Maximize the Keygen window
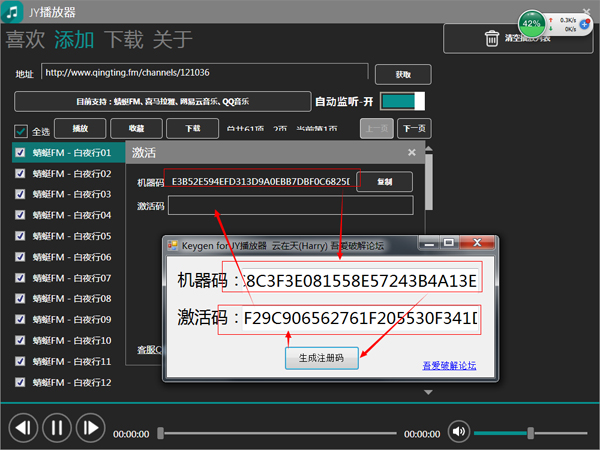 click(x=448, y=243)
